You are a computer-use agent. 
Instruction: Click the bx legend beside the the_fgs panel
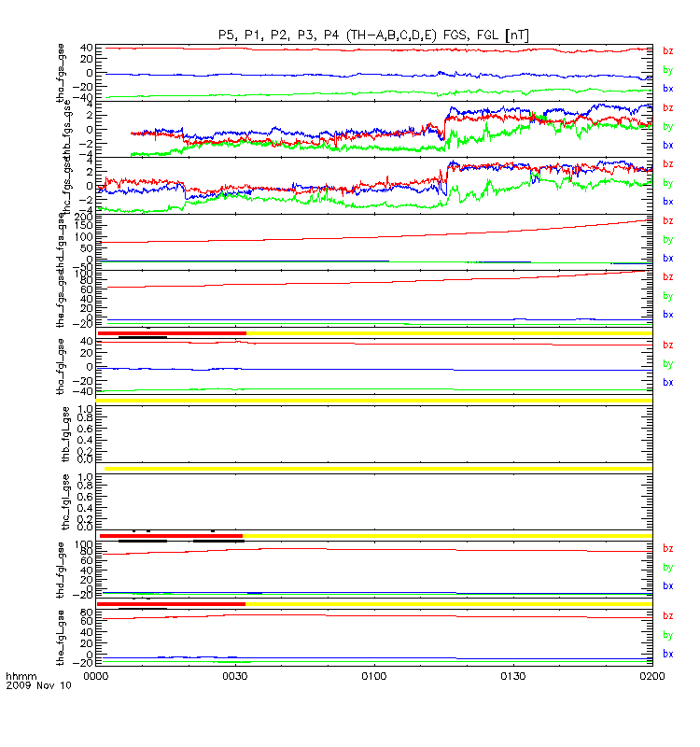pos(668,315)
